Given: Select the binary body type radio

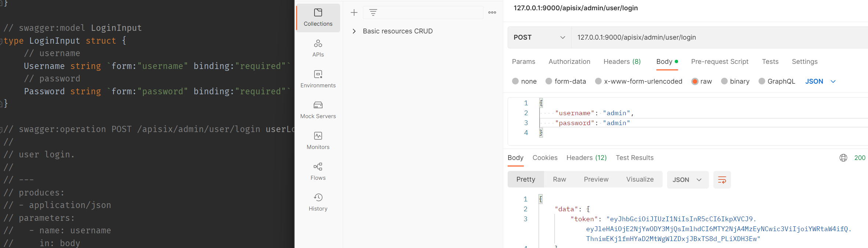Looking at the screenshot, I should [724, 81].
